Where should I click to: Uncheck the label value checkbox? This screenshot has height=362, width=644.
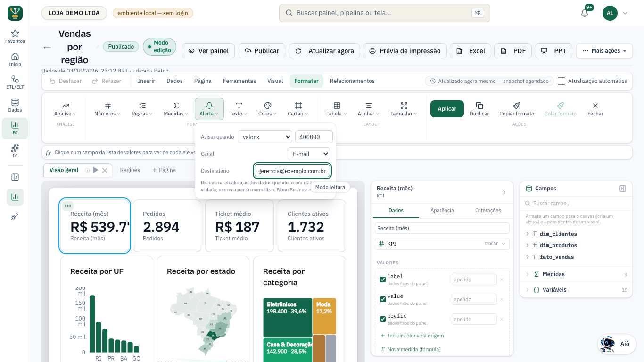(383, 280)
